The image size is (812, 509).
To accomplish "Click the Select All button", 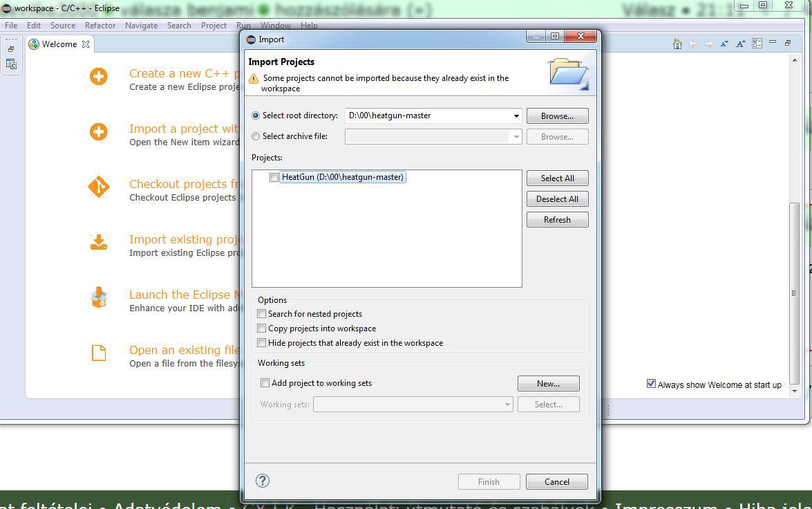I will click(557, 178).
